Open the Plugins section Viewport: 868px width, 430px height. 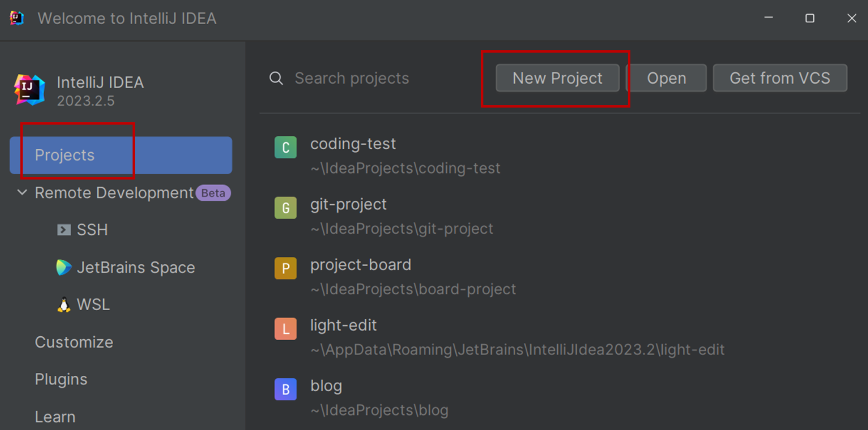click(x=61, y=380)
